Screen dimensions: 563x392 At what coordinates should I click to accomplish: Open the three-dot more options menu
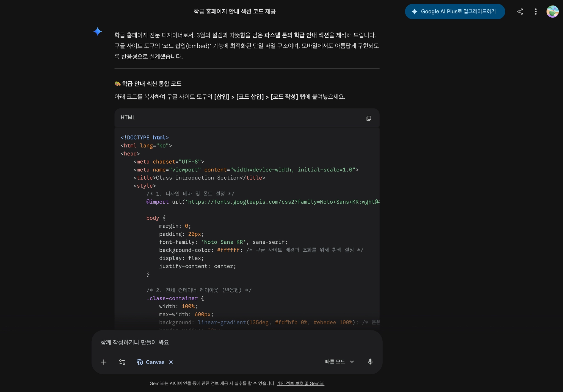[536, 12]
